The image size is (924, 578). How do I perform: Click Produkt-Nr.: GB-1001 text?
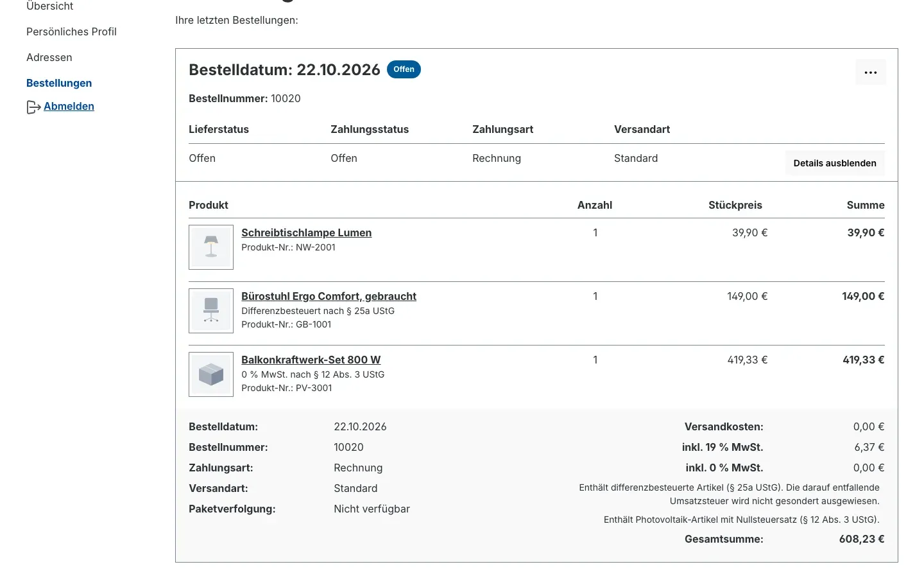click(286, 324)
